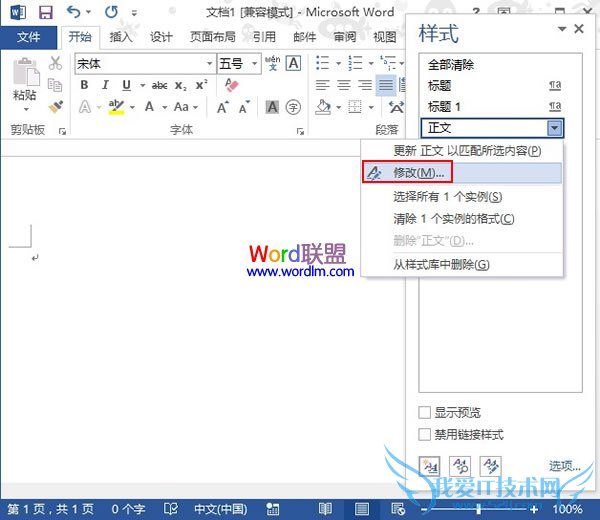Viewport: 600px width, 520px height.
Task: Open the Change Case Aa dropdown
Action: pos(186,107)
